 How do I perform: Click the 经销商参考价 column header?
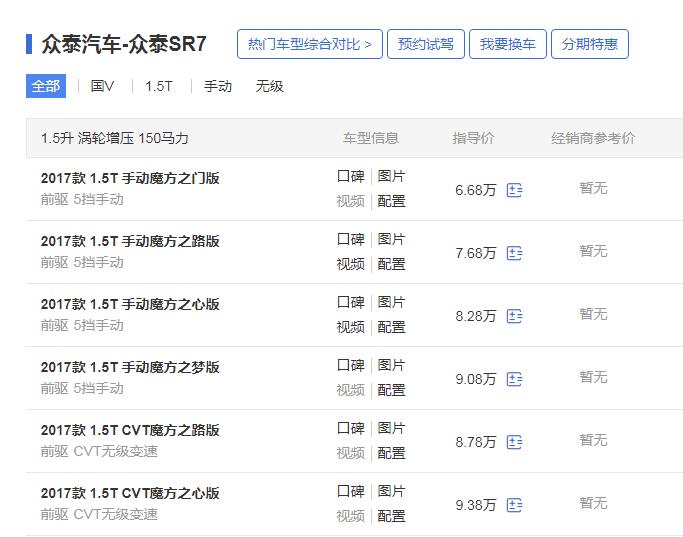[x=593, y=138]
